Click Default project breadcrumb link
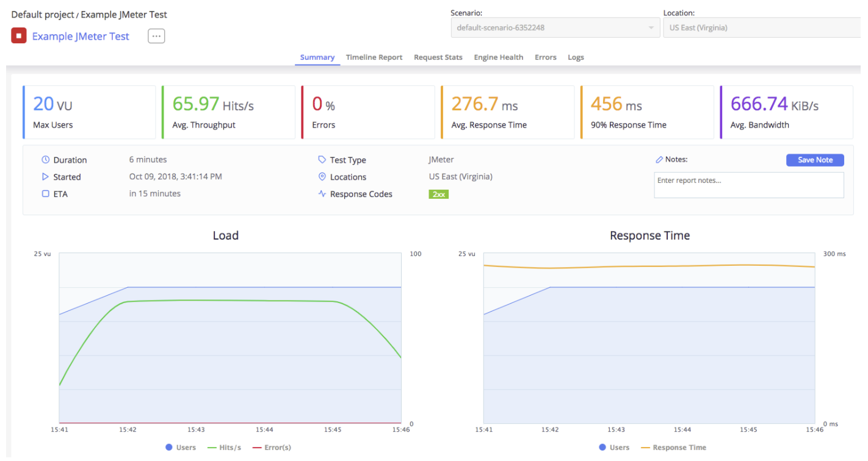 pyautogui.click(x=43, y=14)
